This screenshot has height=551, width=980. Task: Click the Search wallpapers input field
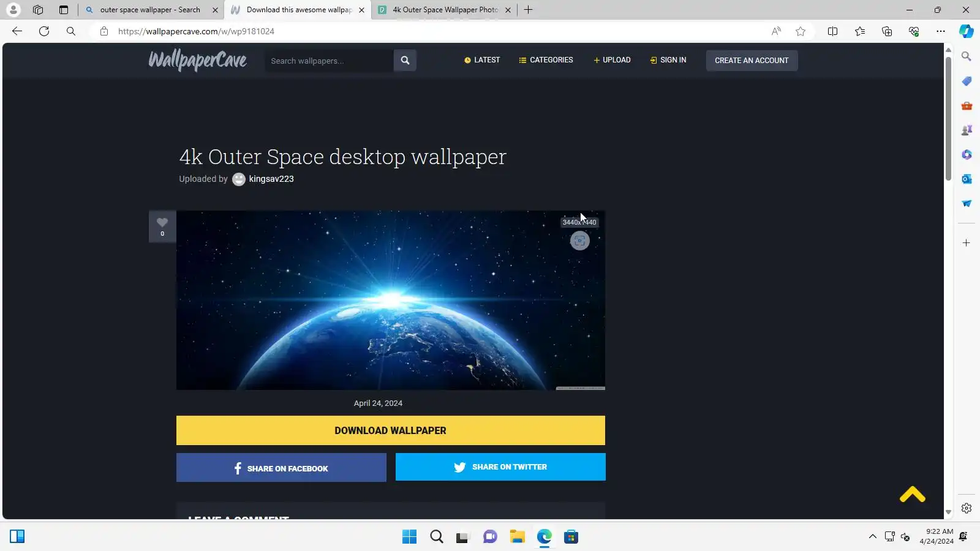(329, 61)
